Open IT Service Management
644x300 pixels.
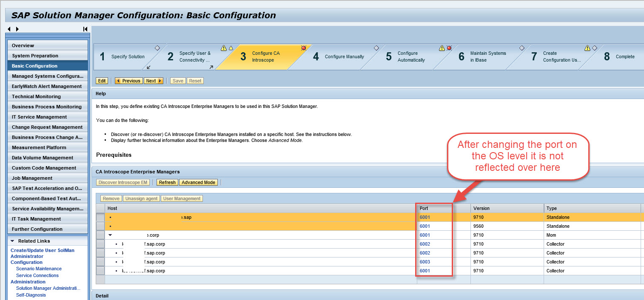[48, 117]
